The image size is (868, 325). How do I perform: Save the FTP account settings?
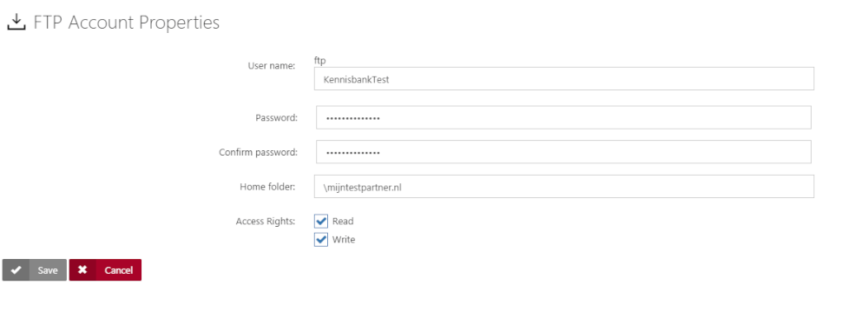(35, 270)
